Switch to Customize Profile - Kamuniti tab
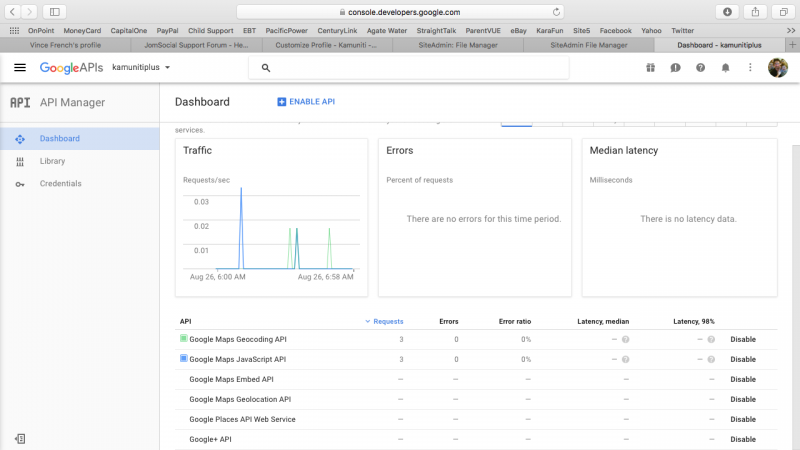Screen dimensions: 800x450 coord(327,45)
